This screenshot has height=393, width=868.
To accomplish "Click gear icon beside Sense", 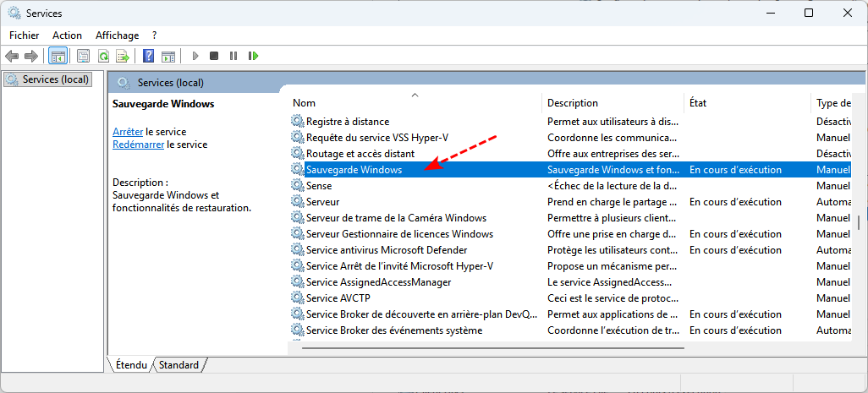I will pyautogui.click(x=298, y=186).
